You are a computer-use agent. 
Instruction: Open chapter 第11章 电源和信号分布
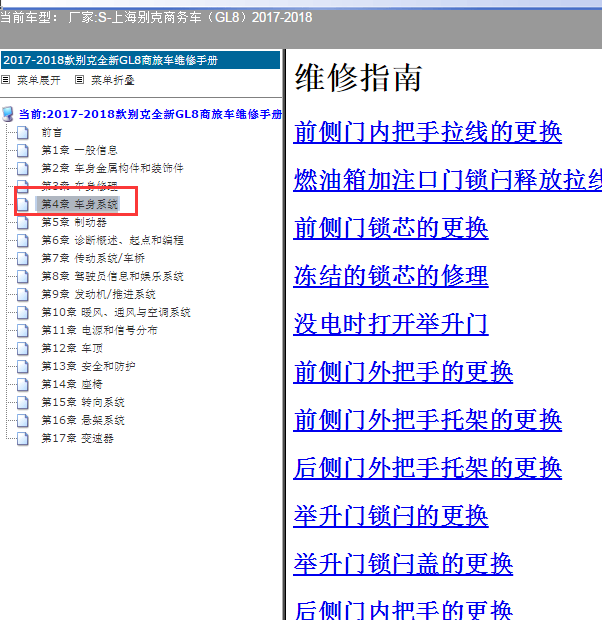click(99, 331)
